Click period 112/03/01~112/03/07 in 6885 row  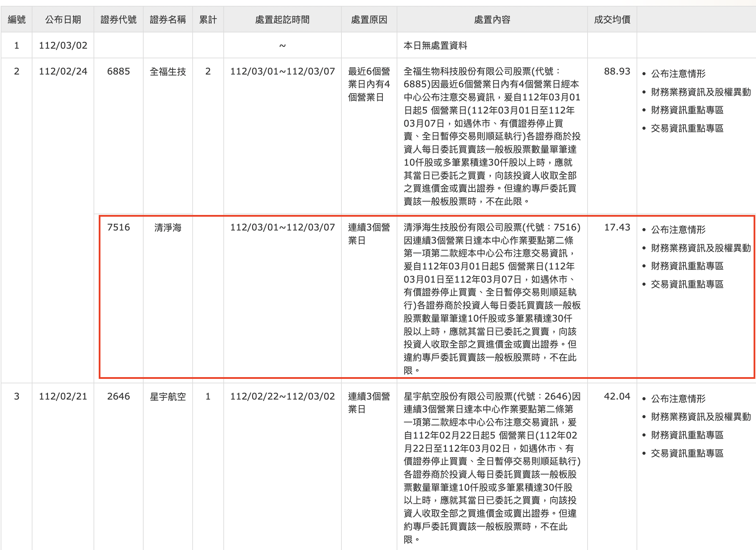coord(282,71)
